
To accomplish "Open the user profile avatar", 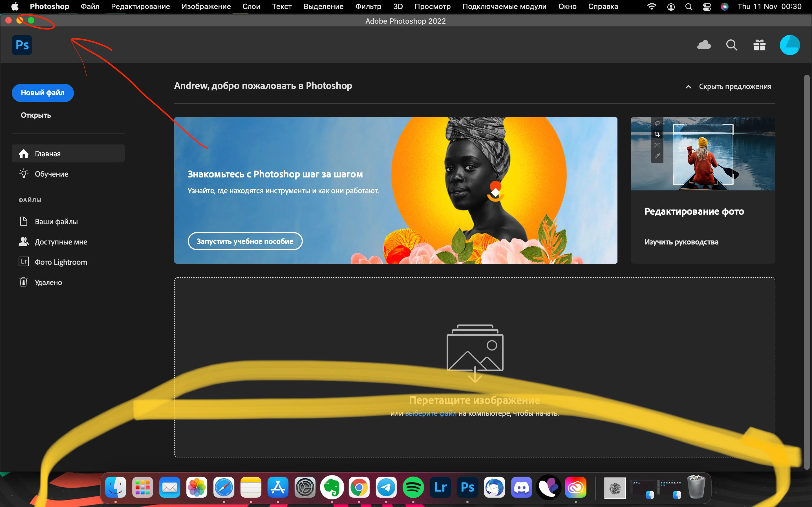I will point(789,45).
